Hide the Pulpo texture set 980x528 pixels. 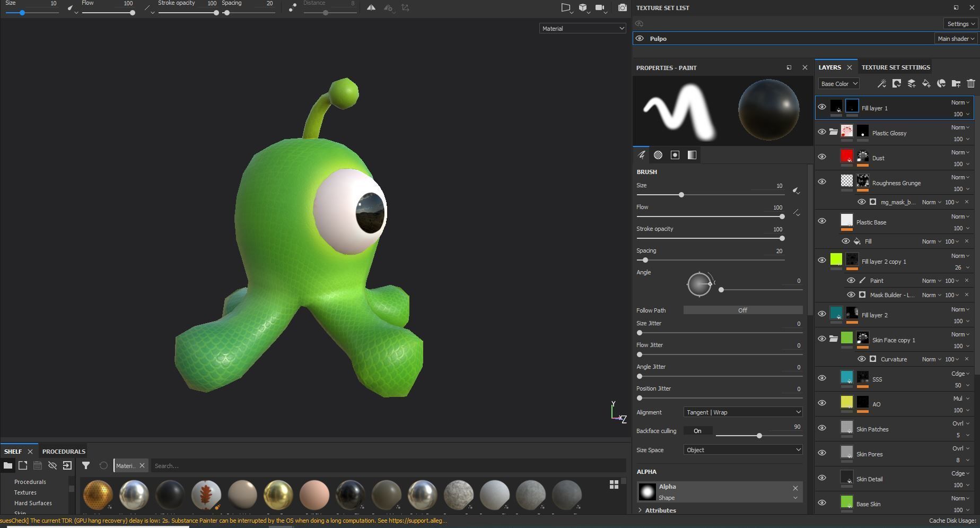pyautogui.click(x=640, y=38)
